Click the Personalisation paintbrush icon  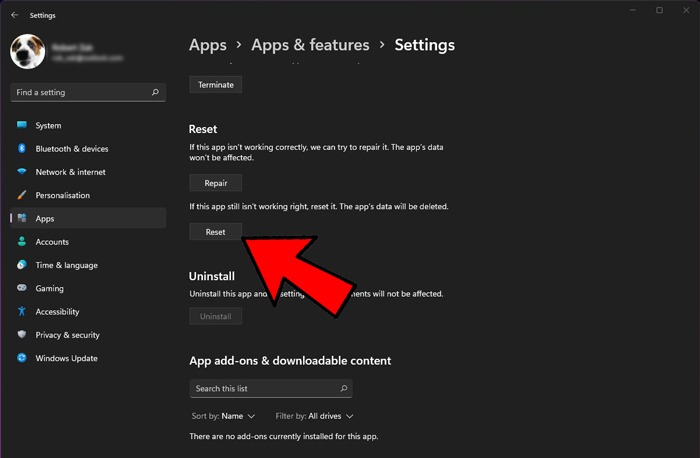(22, 195)
